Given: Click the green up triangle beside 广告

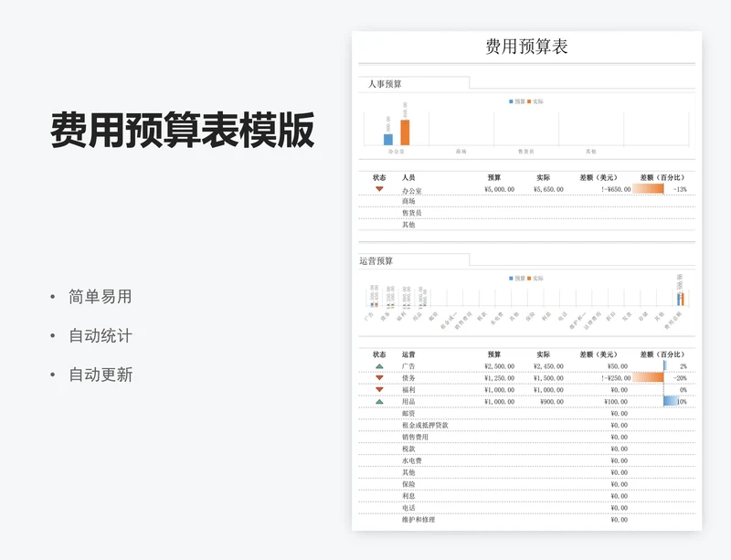Looking at the screenshot, I should tap(379, 366).
